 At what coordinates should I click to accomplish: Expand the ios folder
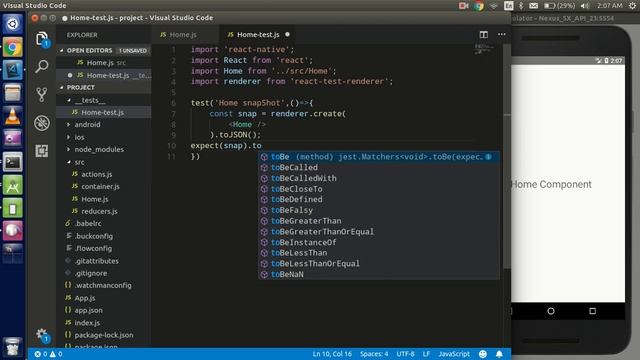point(104,137)
